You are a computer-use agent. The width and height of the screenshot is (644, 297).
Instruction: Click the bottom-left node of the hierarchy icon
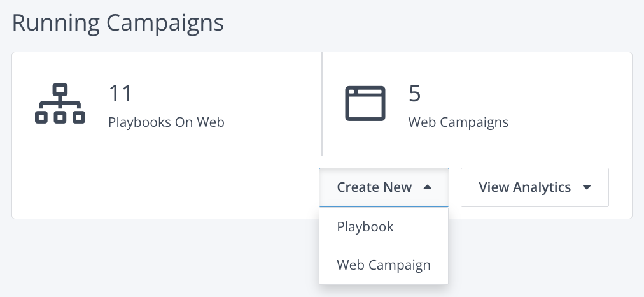pos(41,117)
